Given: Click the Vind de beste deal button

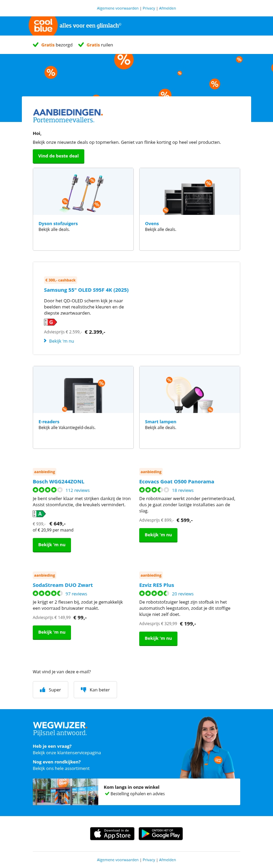Looking at the screenshot, I should [58, 156].
